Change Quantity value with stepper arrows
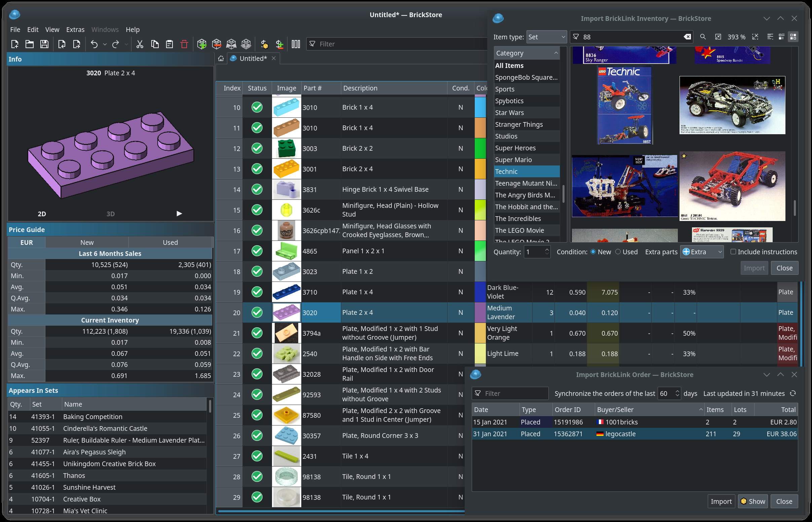The height and width of the screenshot is (522, 812). click(x=546, y=252)
